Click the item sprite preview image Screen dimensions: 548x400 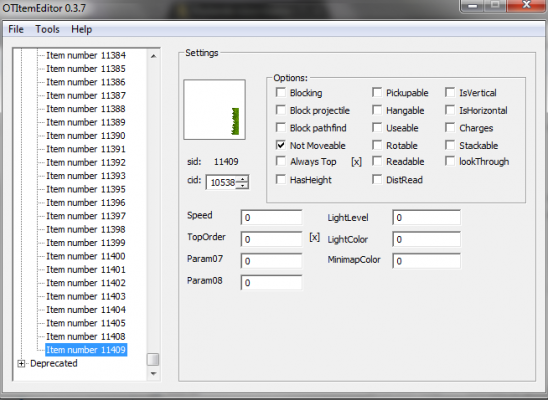click(x=215, y=109)
